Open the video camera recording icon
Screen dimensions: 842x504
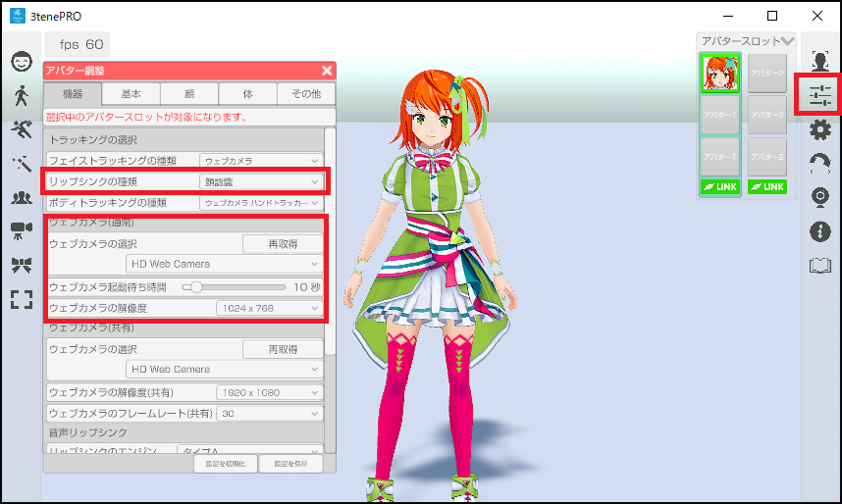click(x=22, y=230)
